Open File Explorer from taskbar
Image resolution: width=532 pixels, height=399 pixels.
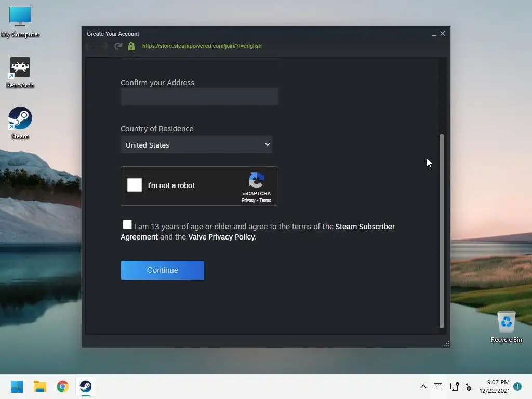39,387
